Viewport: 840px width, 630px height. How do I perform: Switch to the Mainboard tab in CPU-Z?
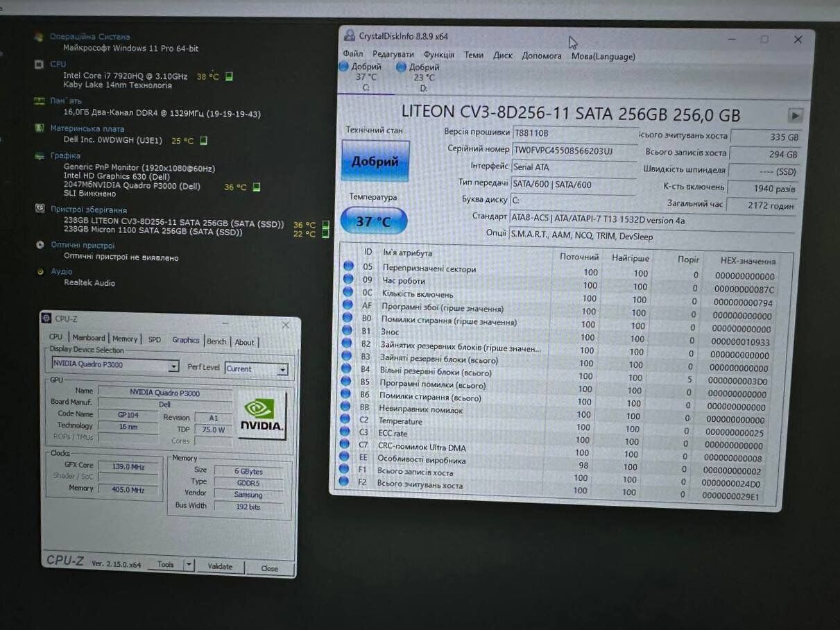(89, 338)
